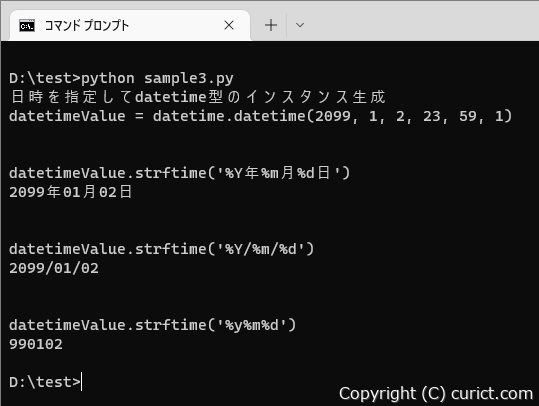Click the 2099 argument in datetime.datetime call
Screen dimensions: 539x406
click(x=333, y=116)
